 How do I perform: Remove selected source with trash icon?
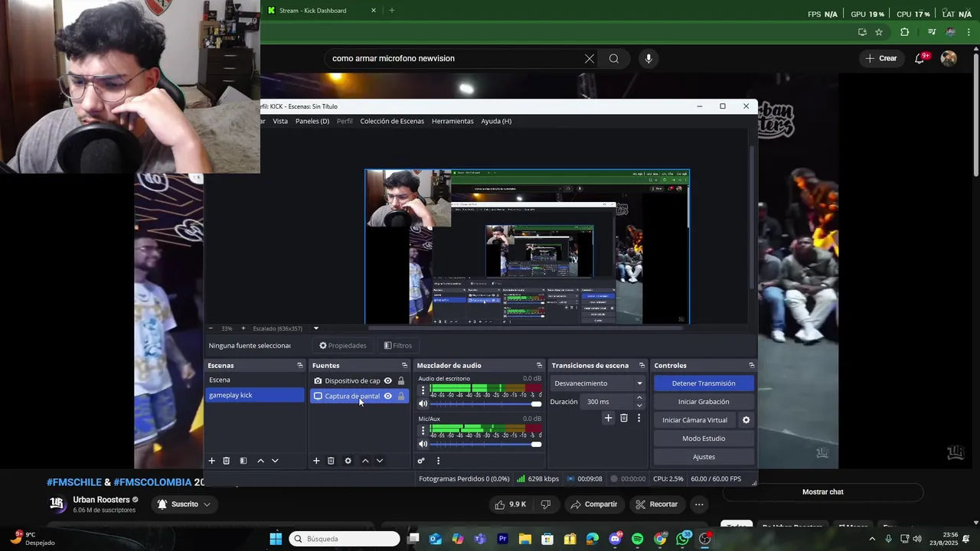pos(331,461)
